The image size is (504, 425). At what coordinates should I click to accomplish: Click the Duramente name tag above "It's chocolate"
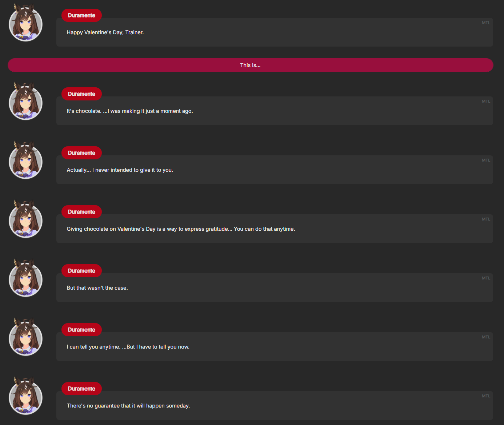tap(81, 94)
